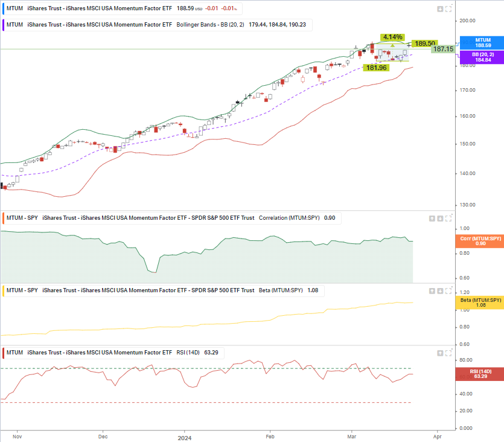Move the RSI (14D) pane up
The image size is (504, 442).
click(x=440, y=353)
